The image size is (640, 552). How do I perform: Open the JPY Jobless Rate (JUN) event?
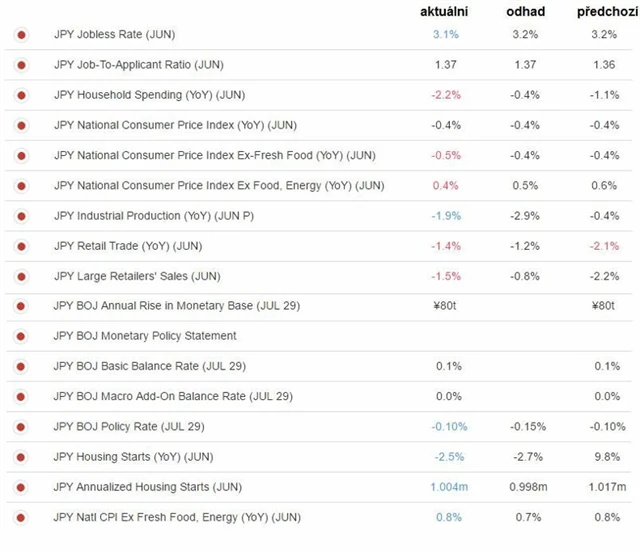[114, 35]
